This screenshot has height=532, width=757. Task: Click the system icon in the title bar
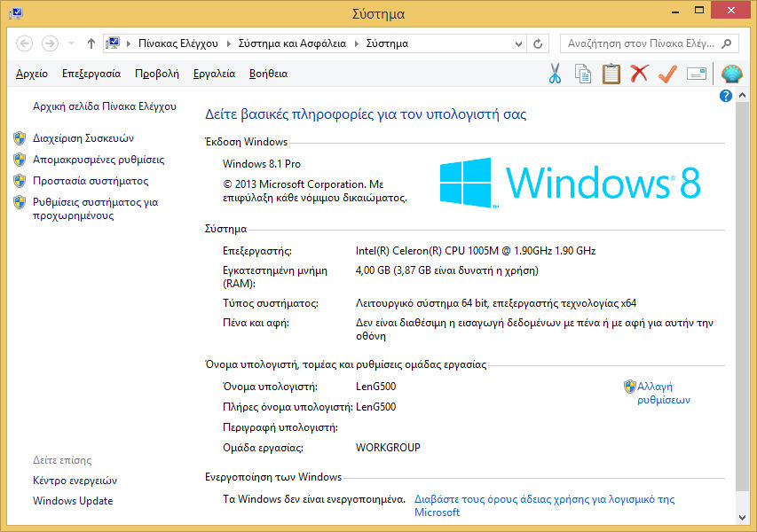(x=15, y=13)
